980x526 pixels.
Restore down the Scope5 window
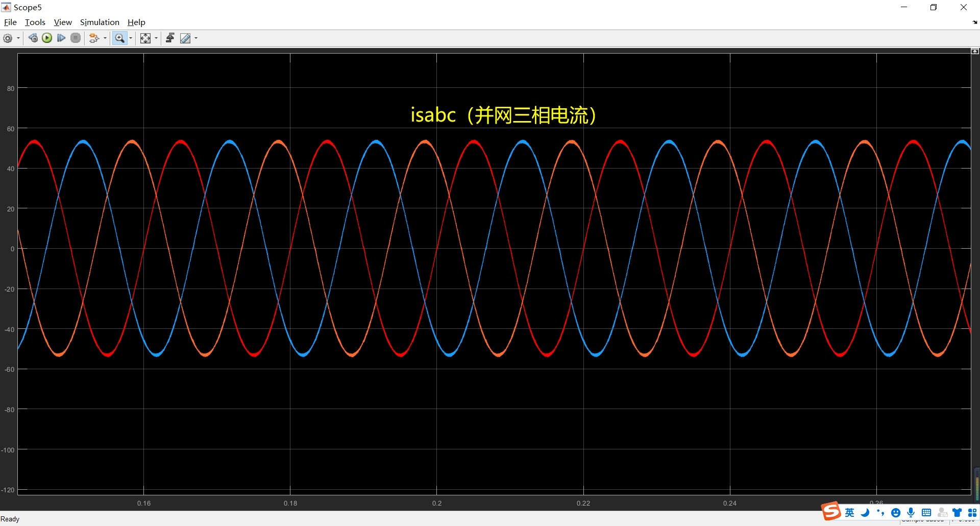(934, 7)
